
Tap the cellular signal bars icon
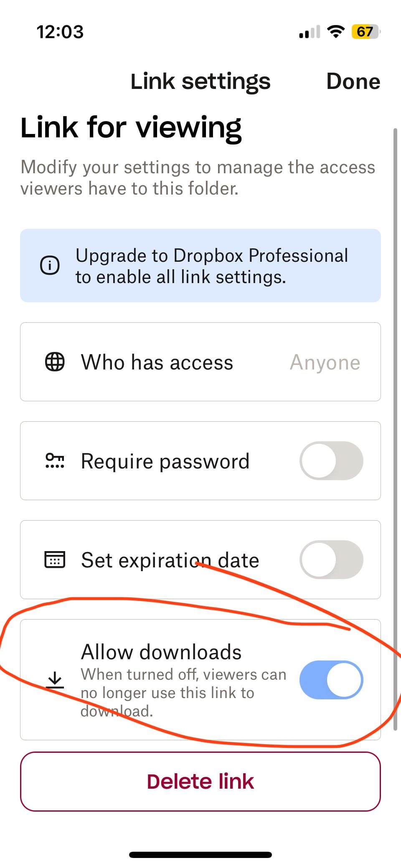310,32
